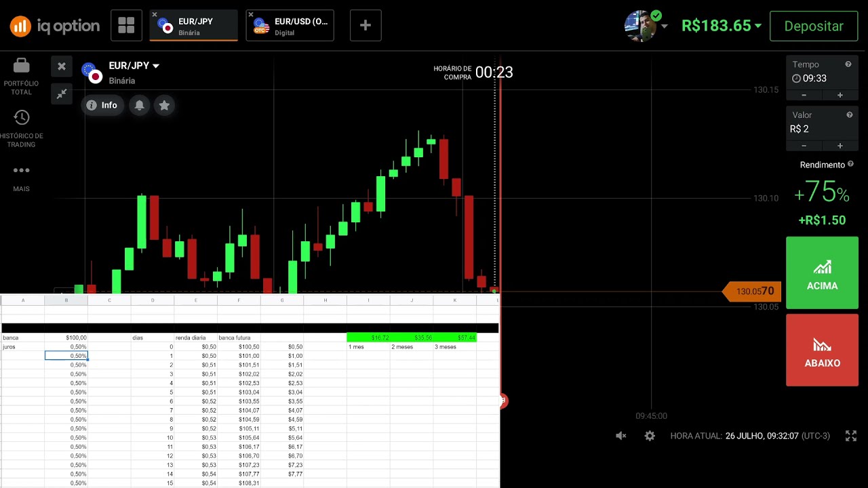868x488 pixels.
Task: Click the 09:45:00 time axis label
Action: [651, 416]
